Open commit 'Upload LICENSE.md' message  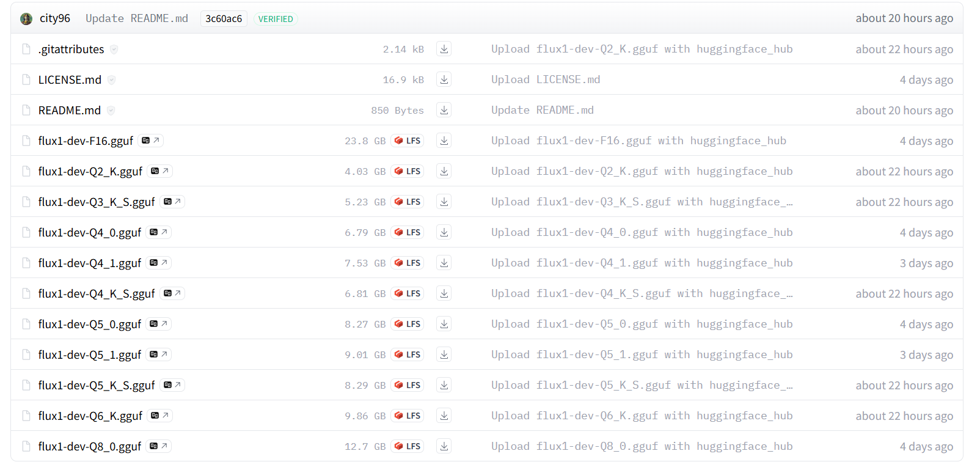pos(546,79)
